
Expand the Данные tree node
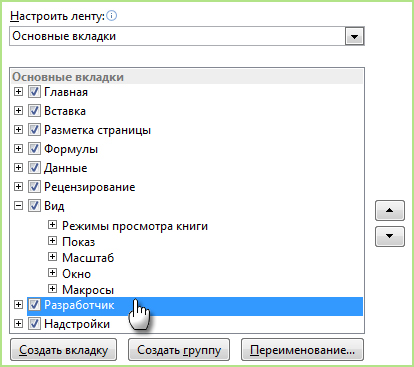[x=18, y=168]
